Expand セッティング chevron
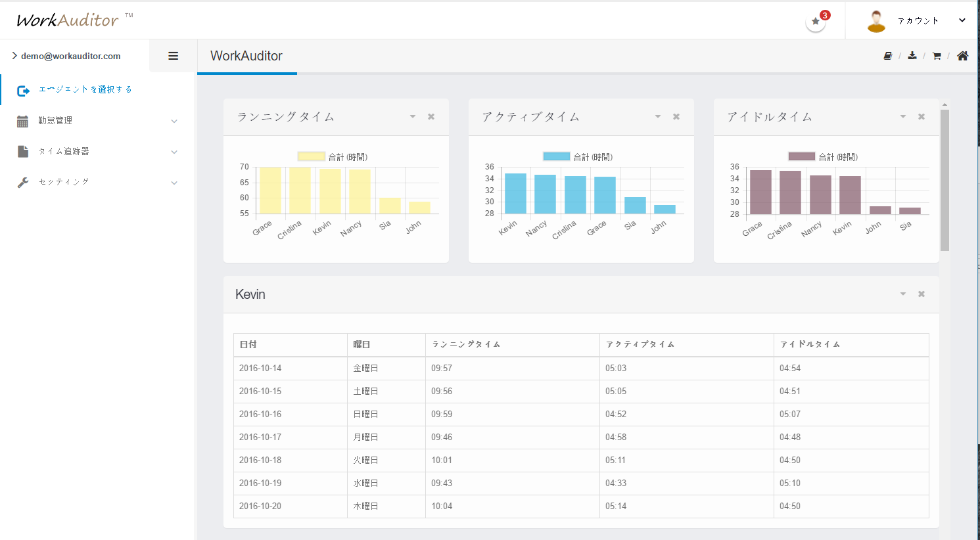Viewport: 980px width, 540px height. [x=174, y=183]
